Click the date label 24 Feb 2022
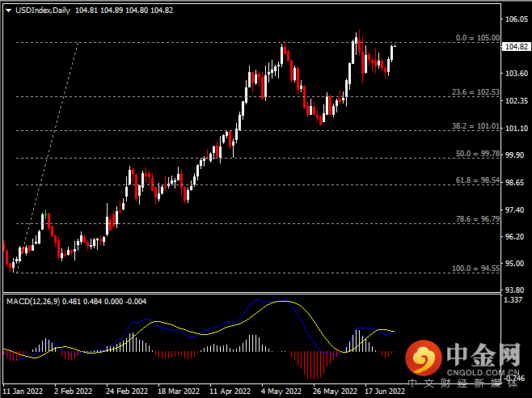The height and width of the screenshot is (398, 532). (x=127, y=392)
